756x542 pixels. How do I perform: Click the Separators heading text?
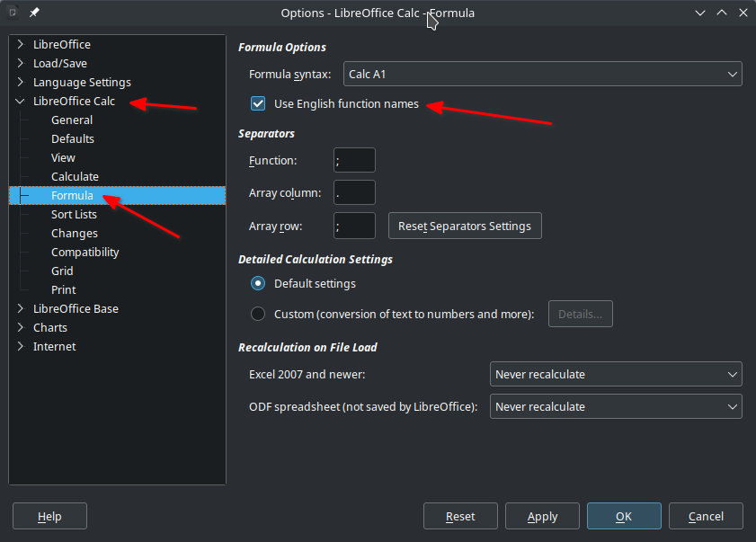[266, 134]
